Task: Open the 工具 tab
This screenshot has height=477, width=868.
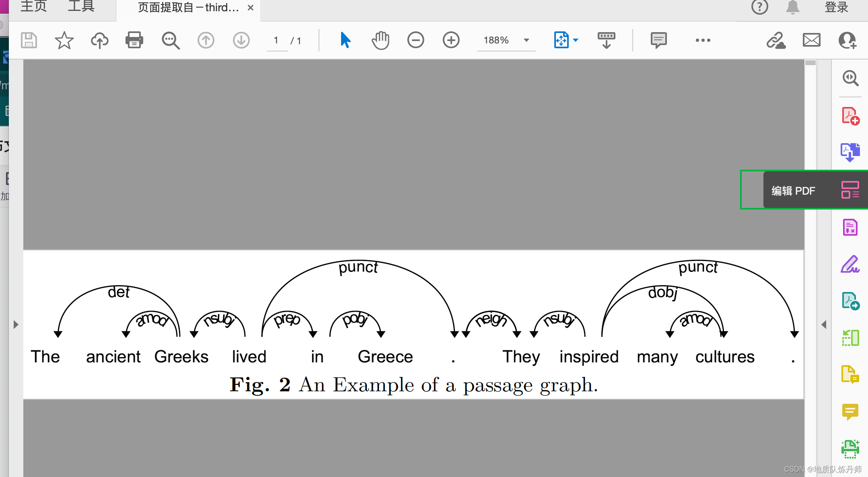Action: [81, 7]
